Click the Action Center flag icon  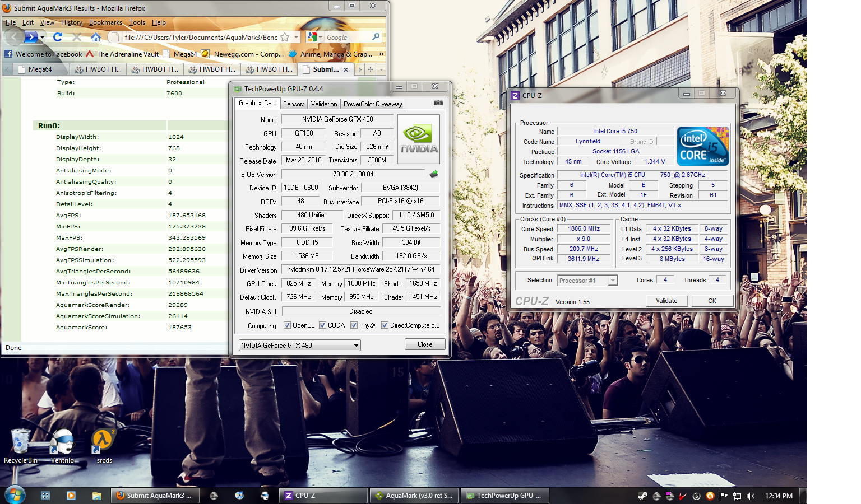[x=724, y=496]
